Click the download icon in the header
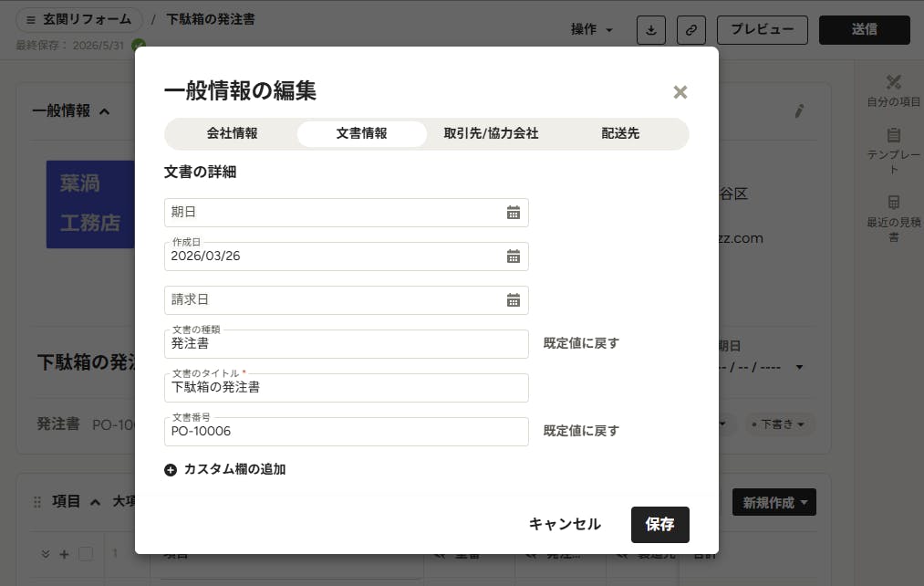924x586 pixels. (x=651, y=29)
